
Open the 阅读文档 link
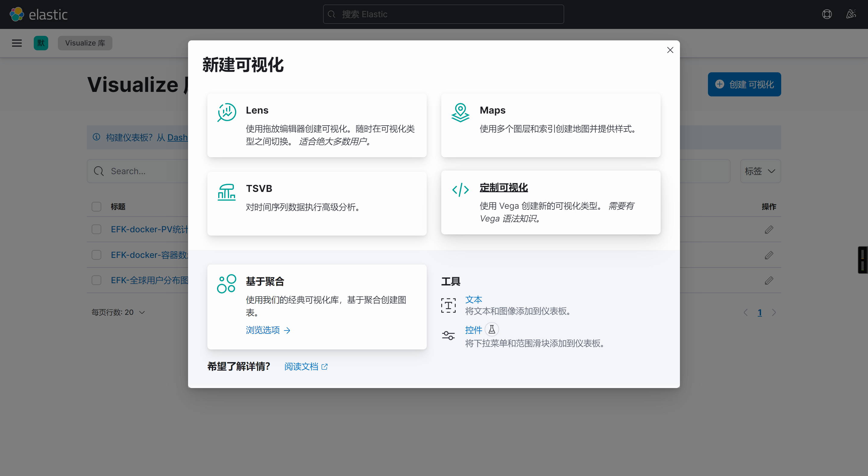[301, 367]
